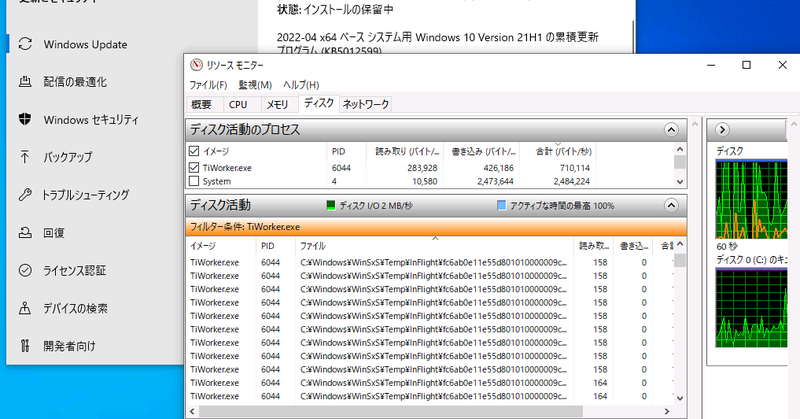Click disk activity list scroll-down arrow
This screenshot has height=419, width=800.
pyautogui.click(x=680, y=398)
